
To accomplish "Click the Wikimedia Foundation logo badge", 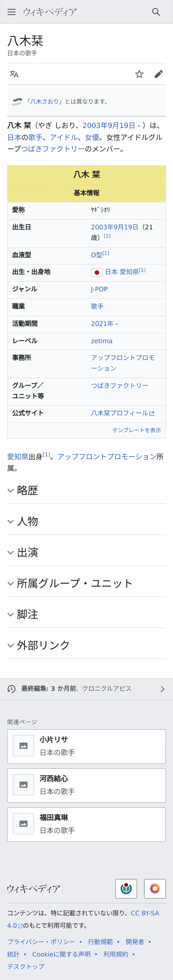I will pyautogui.click(x=126, y=888).
